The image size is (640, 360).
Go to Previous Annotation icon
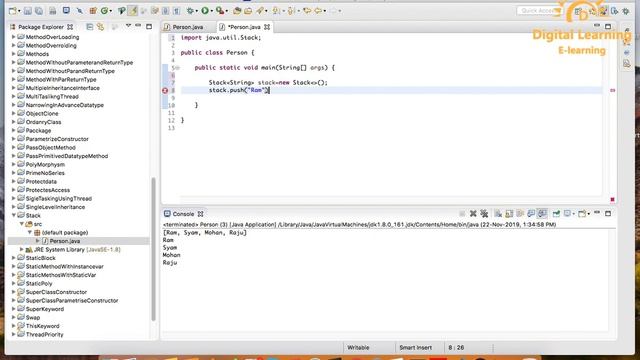[290, 11]
